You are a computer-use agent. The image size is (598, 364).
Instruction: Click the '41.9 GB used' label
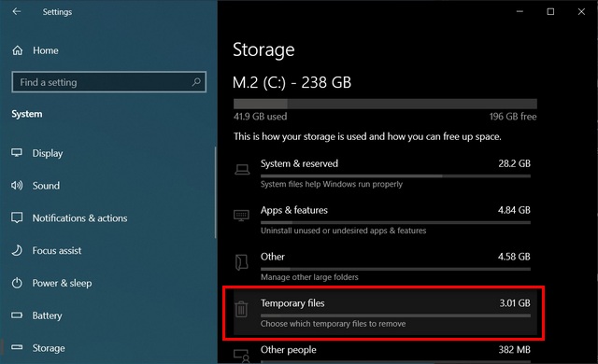tap(260, 117)
